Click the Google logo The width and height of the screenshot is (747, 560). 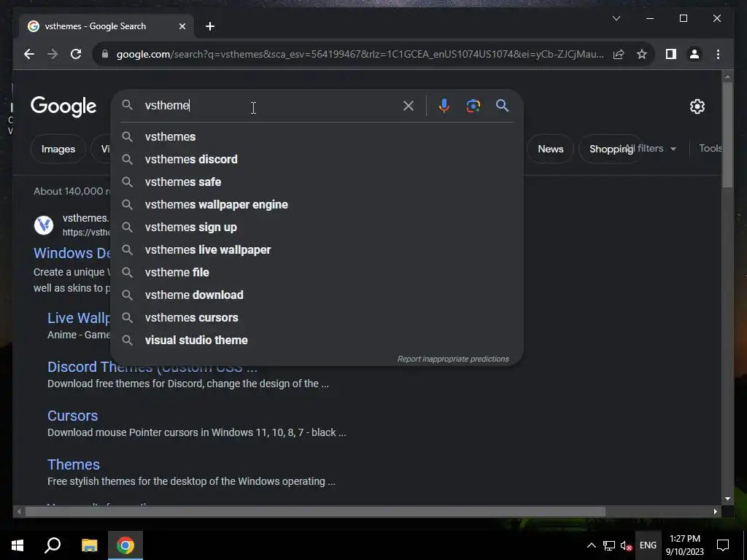pyautogui.click(x=63, y=106)
